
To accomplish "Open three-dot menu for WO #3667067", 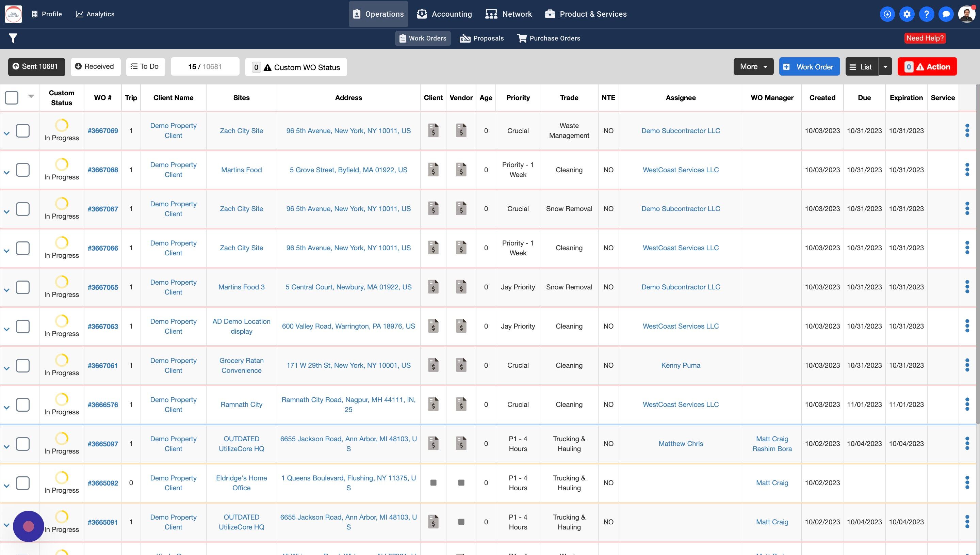I will [967, 208].
